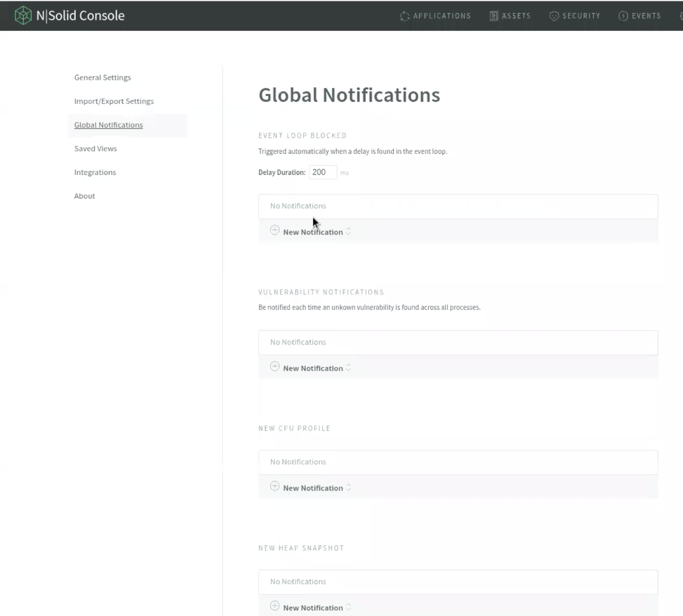Expand the New Notification chevron in Event Loop Blocked

(x=349, y=231)
